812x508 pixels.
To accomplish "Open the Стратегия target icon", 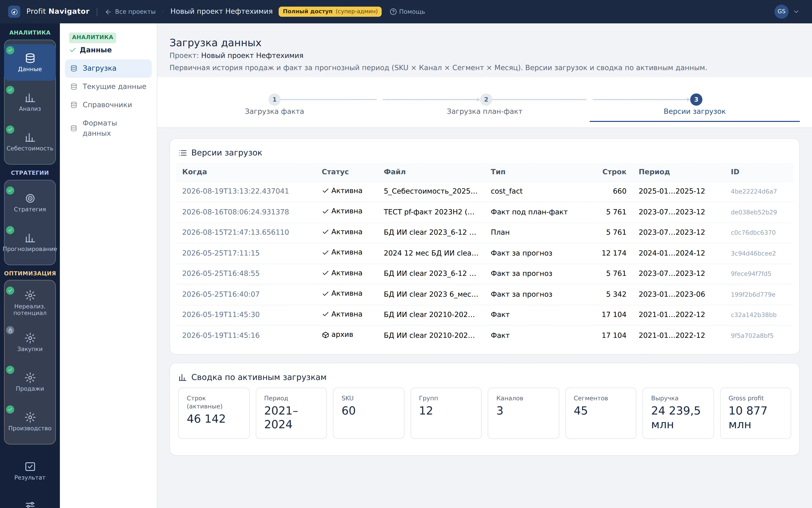I will (30, 199).
